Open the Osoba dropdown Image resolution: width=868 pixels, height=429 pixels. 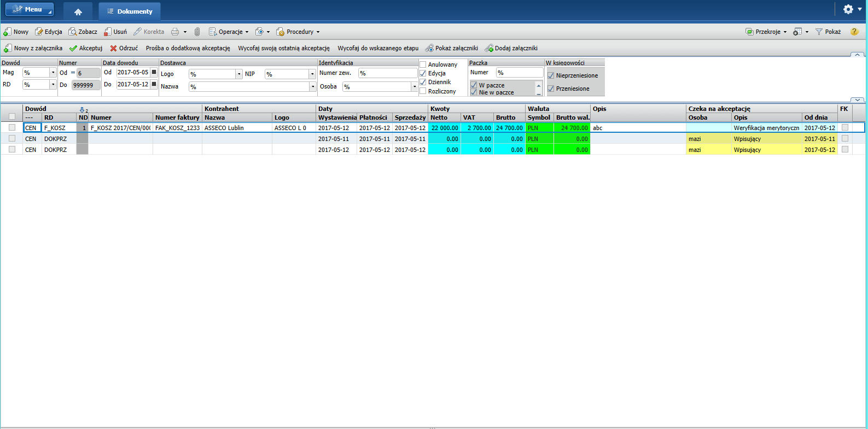(415, 86)
